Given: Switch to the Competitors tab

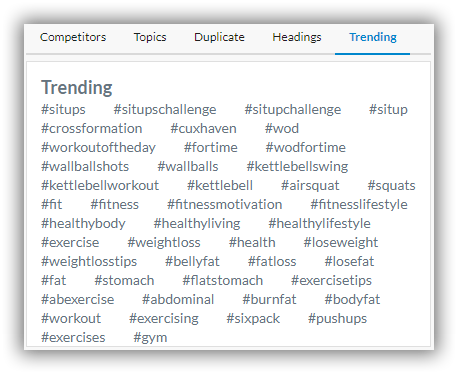Looking at the screenshot, I should click(73, 37).
